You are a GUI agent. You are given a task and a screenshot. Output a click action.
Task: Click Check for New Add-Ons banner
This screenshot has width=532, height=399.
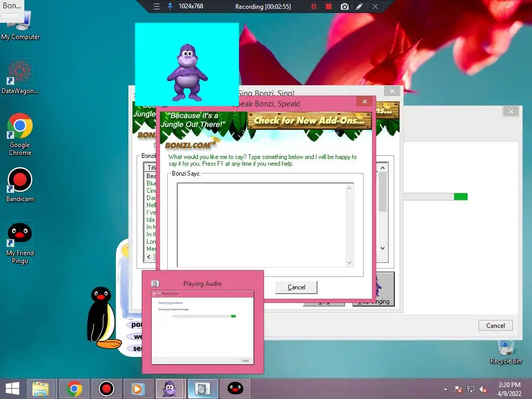tap(310, 121)
